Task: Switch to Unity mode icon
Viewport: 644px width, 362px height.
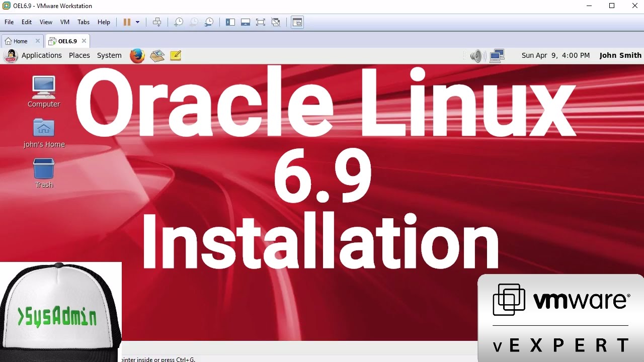Action: pyautogui.click(x=276, y=22)
